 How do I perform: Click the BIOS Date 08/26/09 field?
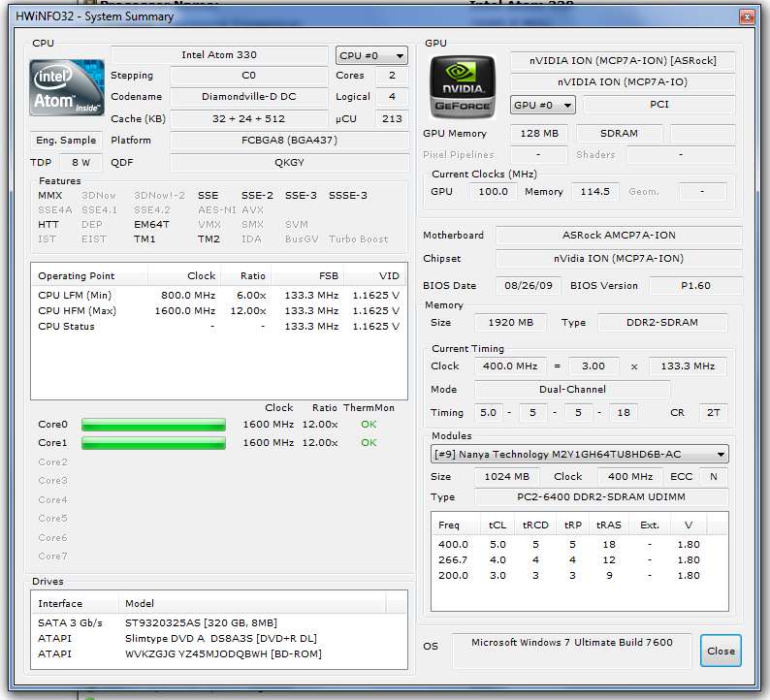click(x=529, y=286)
